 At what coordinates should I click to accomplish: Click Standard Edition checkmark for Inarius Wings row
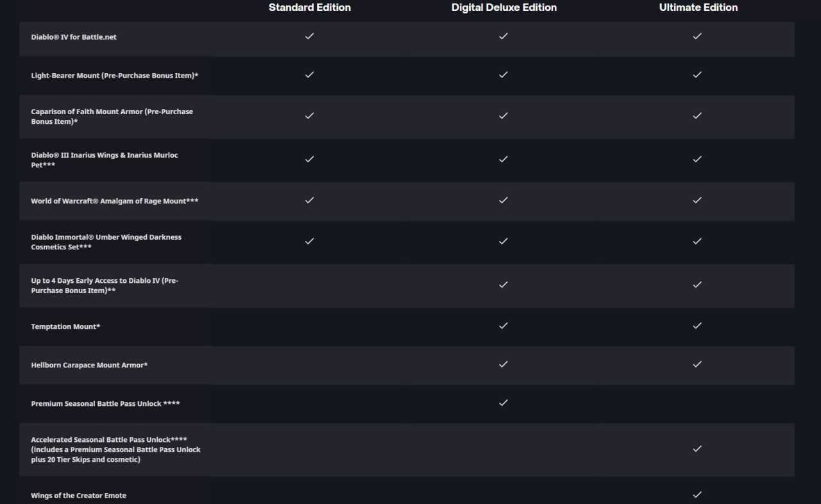pos(309,159)
